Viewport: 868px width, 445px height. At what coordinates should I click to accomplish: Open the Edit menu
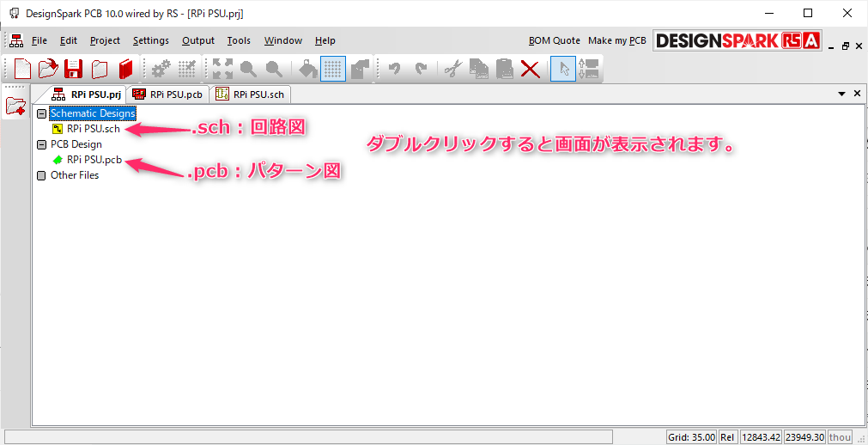[x=69, y=40]
